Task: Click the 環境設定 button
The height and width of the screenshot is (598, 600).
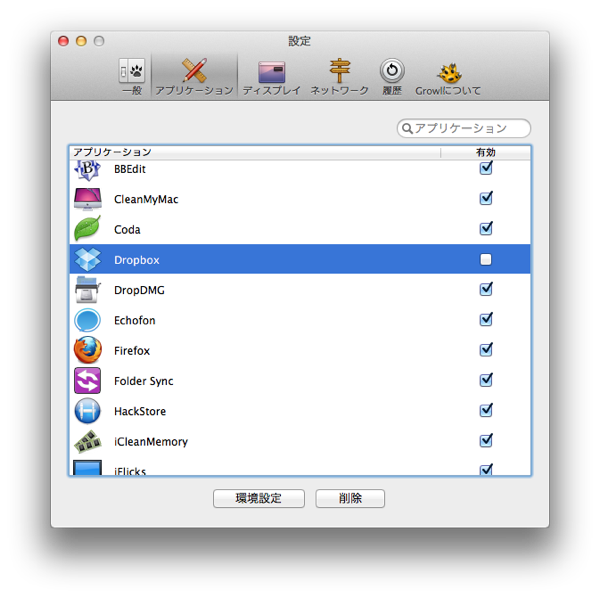Action: click(x=259, y=498)
